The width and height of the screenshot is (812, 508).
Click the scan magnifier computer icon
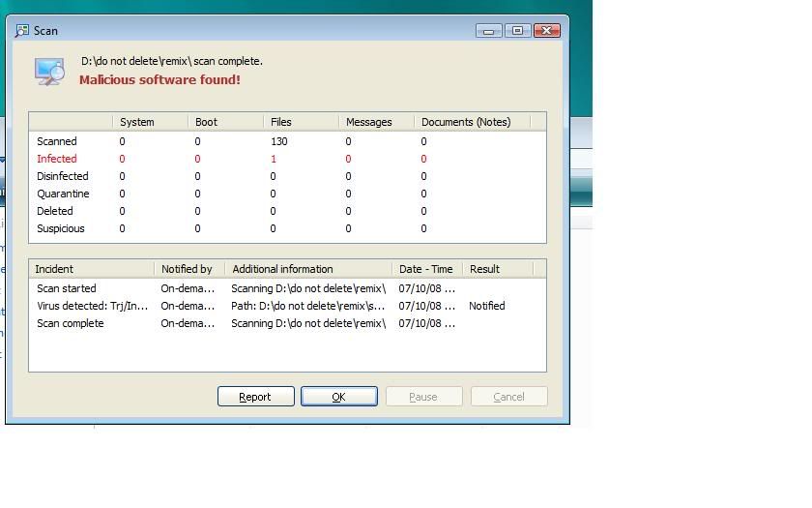48,72
